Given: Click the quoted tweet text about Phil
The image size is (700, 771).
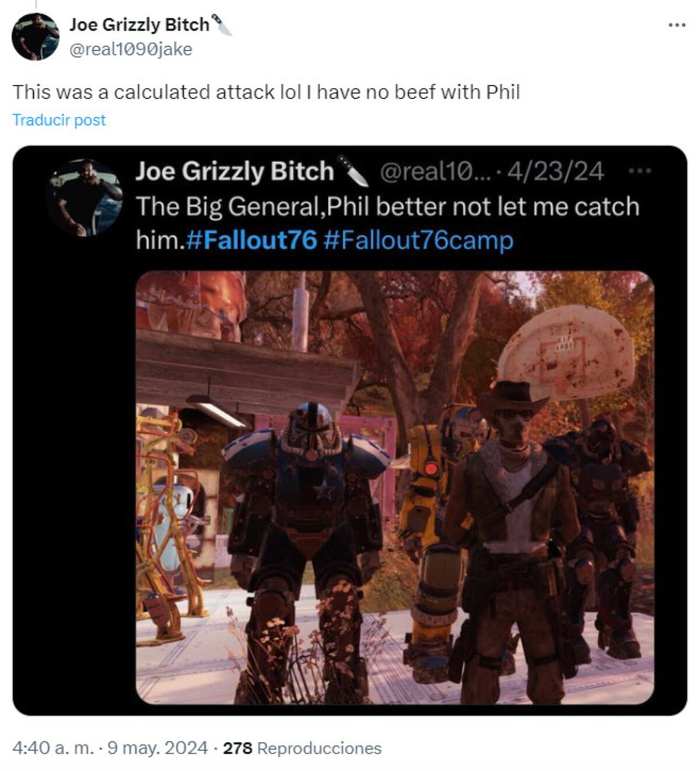Looking at the screenshot, I should point(388,223).
